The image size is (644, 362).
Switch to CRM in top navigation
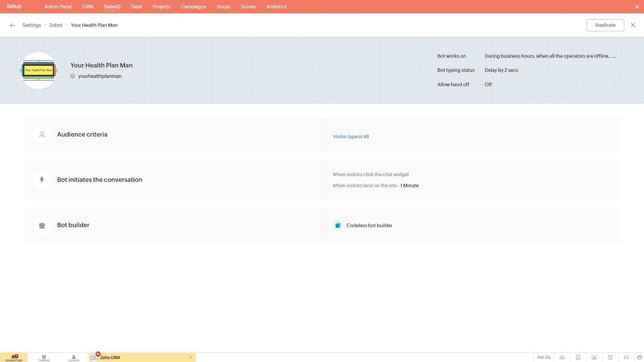[88, 7]
